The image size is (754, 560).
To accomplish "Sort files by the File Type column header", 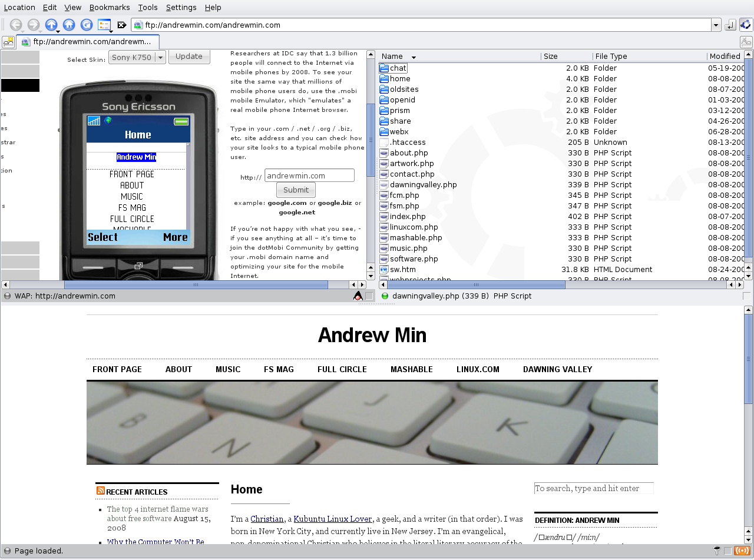I will 650,57.
